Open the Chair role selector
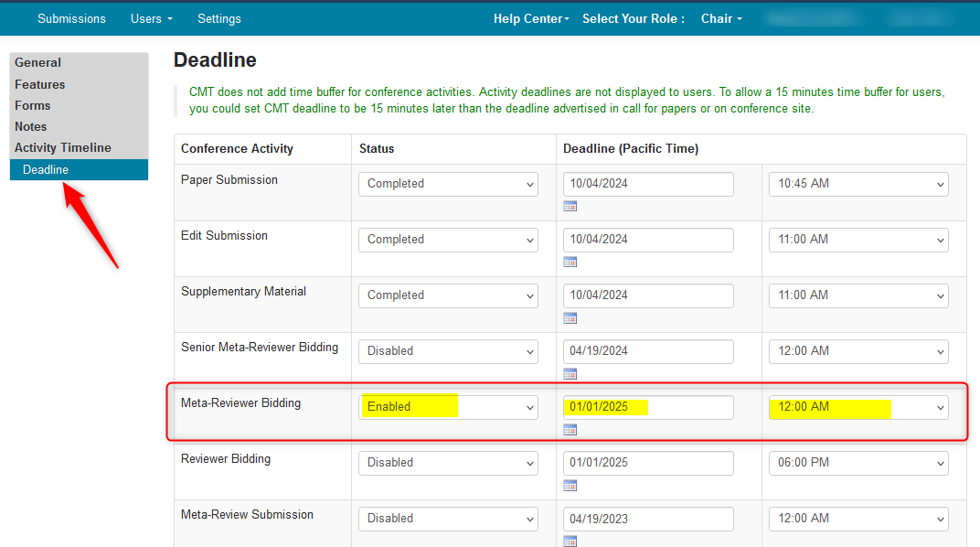This screenshot has width=980, height=547. [x=721, y=19]
